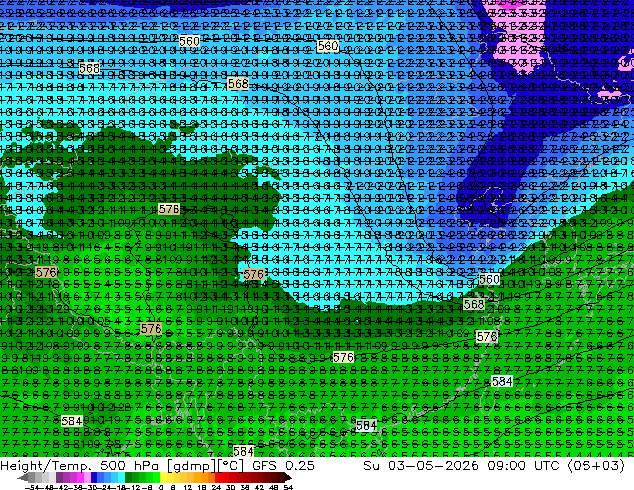Viewport: 634px width, 490px height.
Task: Click the 0 tick label on the color scale
Action: tap(161, 488)
